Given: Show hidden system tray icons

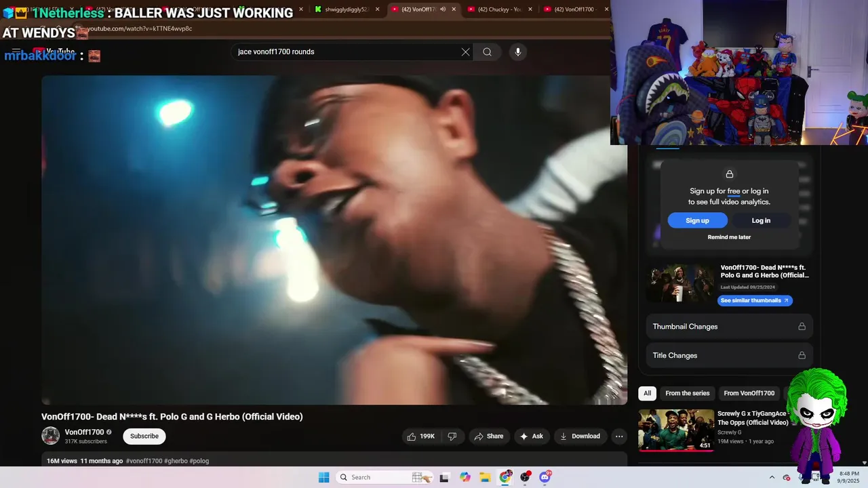Looking at the screenshot, I should [772, 478].
